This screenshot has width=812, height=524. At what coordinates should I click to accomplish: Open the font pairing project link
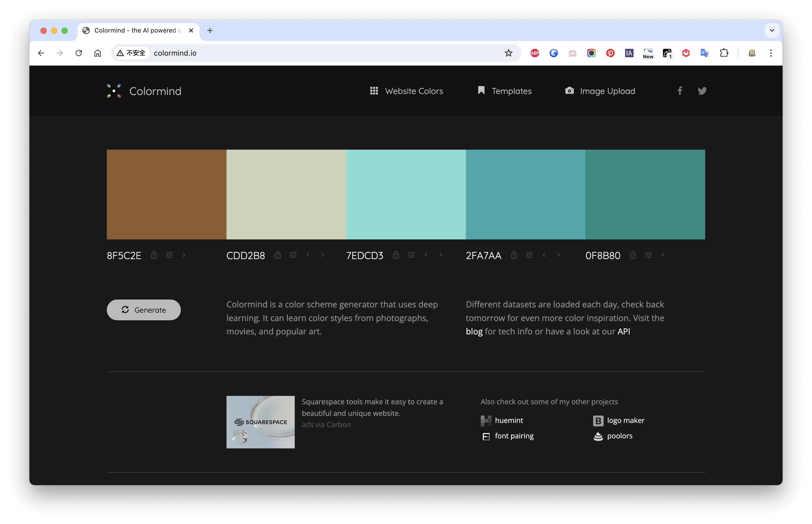507,436
